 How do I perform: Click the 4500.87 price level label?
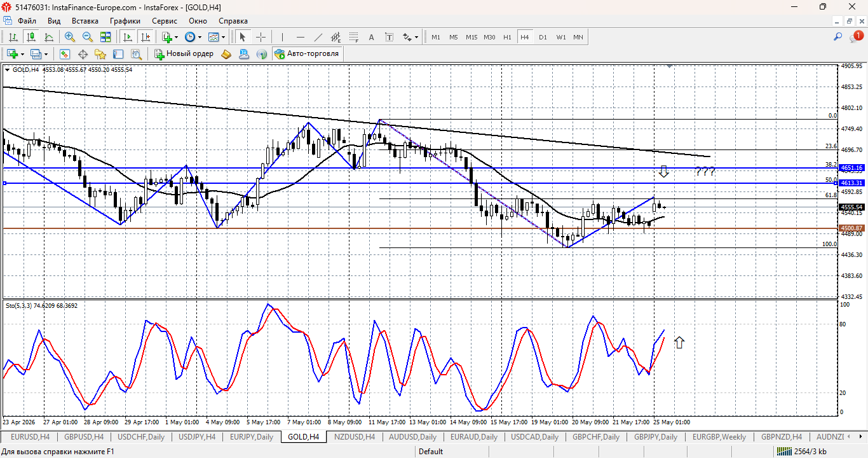click(851, 228)
